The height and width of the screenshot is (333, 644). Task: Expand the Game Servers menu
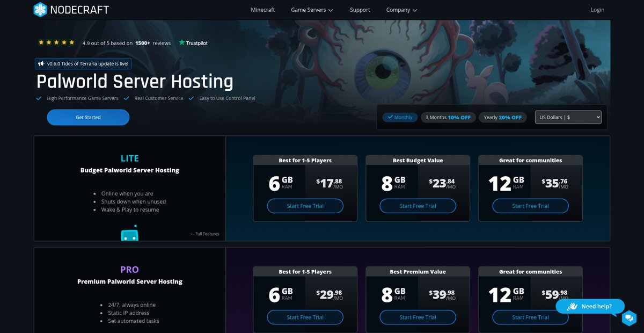tap(312, 10)
